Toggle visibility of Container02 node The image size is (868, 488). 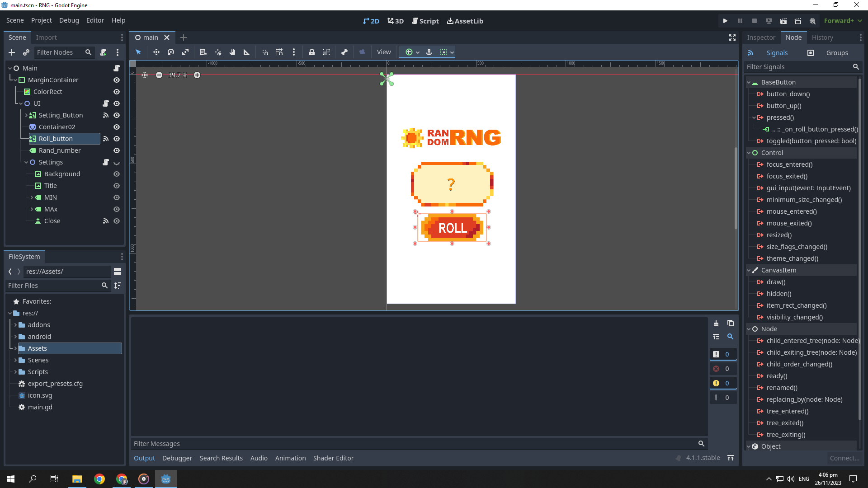[x=117, y=127]
